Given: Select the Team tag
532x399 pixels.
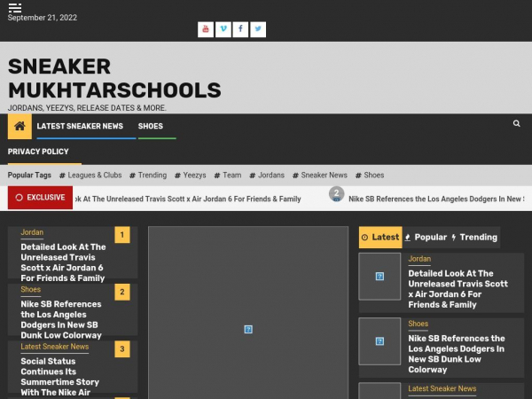Looking at the screenshot, I should pos(228,175).
